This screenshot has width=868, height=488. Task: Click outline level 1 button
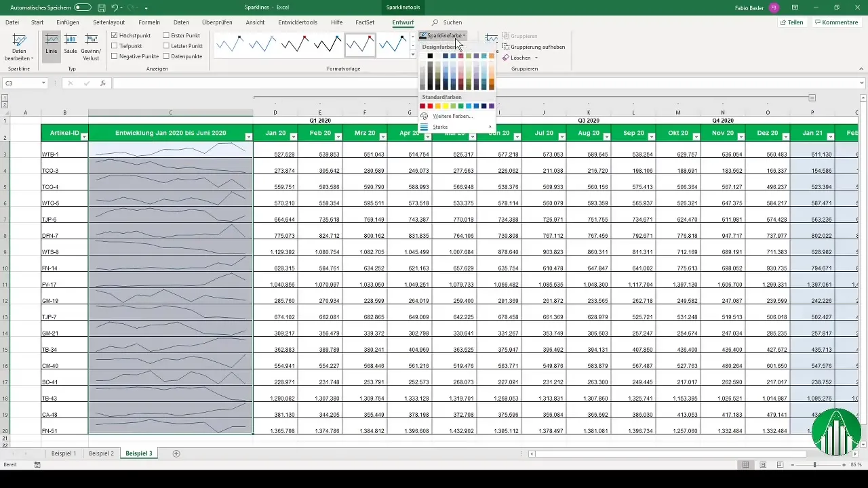point(4,98)
